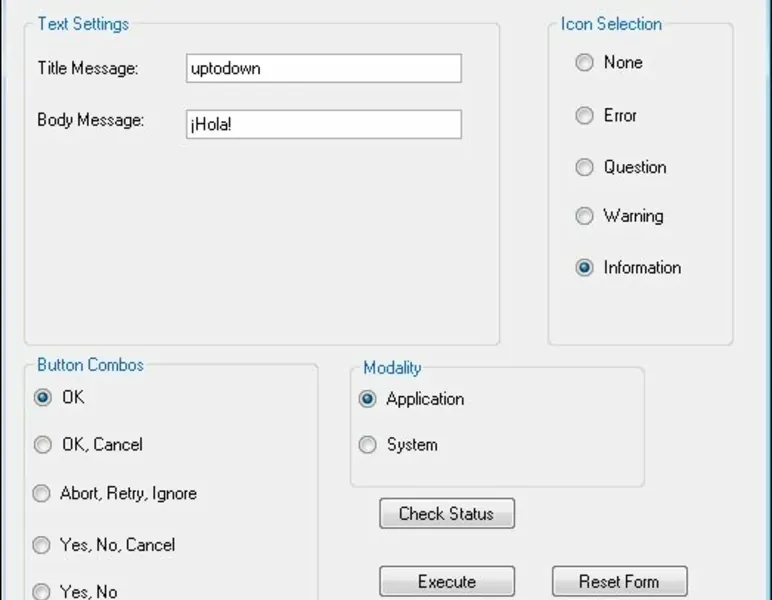
Task: Click the Body Message label
Action: click(91, 120)
